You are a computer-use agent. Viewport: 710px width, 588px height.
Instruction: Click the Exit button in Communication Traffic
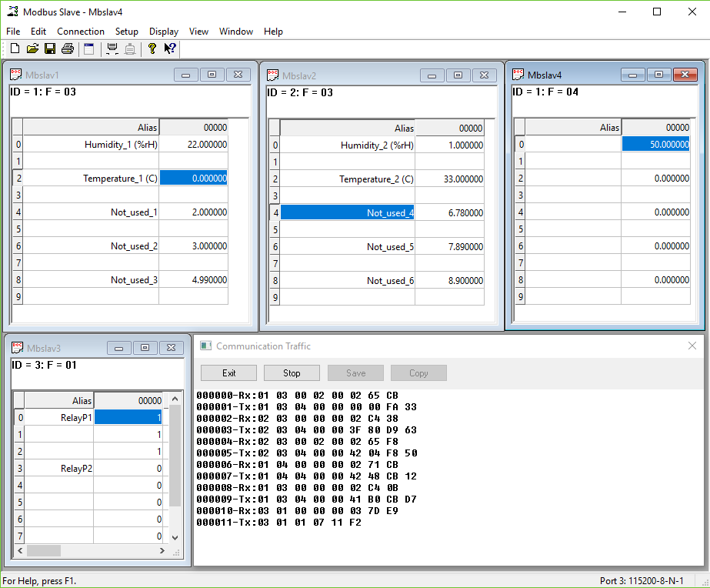228,373
